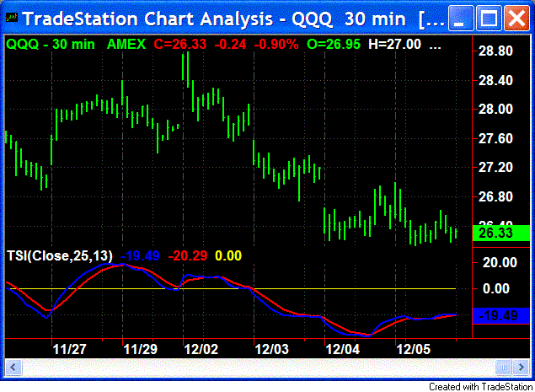The height and width of the screenshot is (392, 535).
Task: Click the -0.90% percent change value
Action: click(x=276, y=44)
